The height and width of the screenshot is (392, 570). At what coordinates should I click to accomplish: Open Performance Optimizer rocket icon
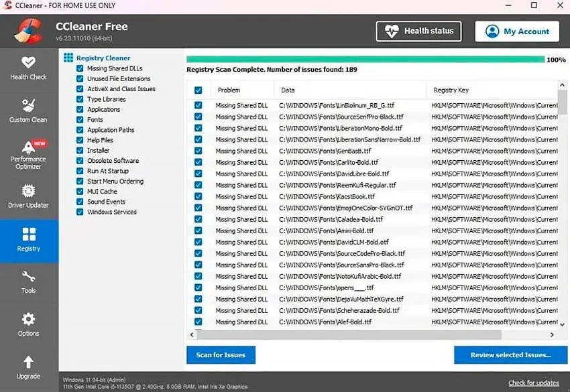tap(28, 147)
